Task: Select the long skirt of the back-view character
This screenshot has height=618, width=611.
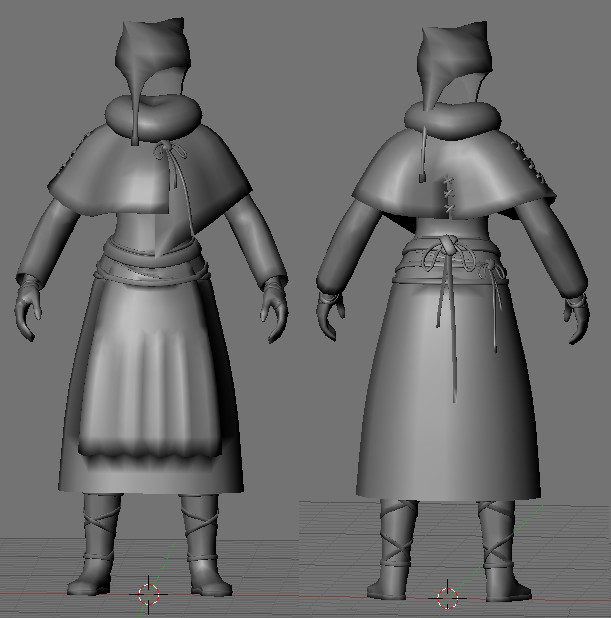Action: click(449, 388)
